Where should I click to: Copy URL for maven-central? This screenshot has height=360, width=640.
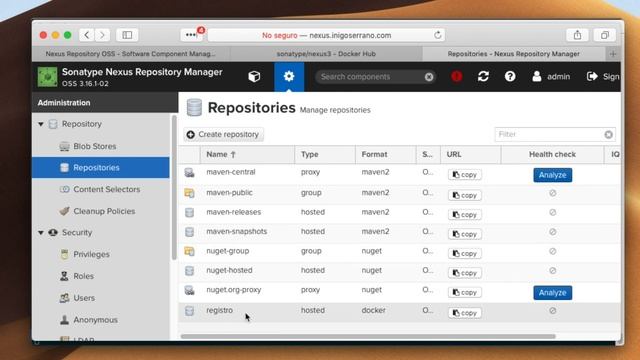coord(464,175)
